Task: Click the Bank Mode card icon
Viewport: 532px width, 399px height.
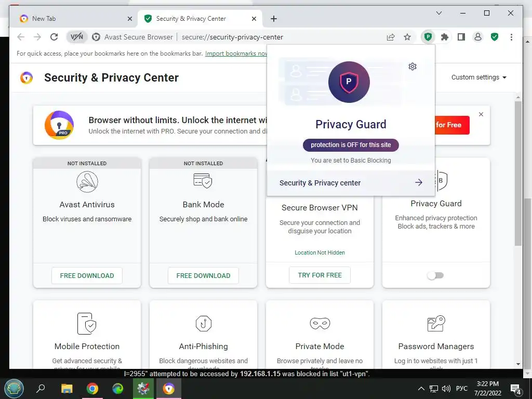Action: click(x=203, y=180)
